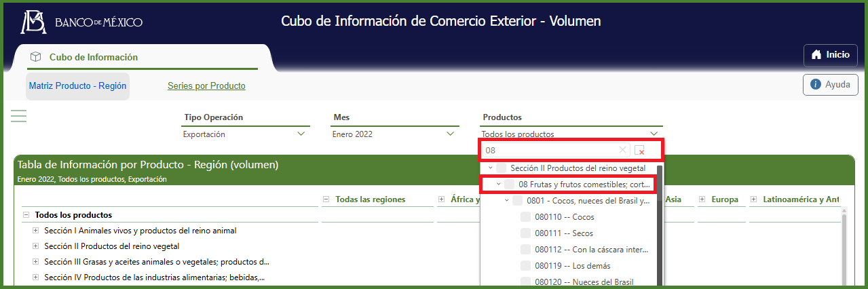Expand Sección II Productos del reino vegetal row

[36, 246]
